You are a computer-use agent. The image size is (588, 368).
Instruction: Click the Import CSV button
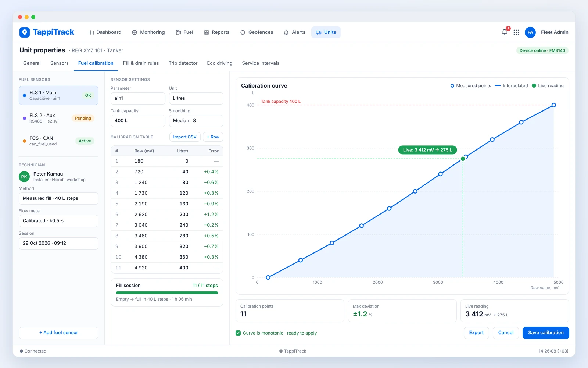[185, 137]
